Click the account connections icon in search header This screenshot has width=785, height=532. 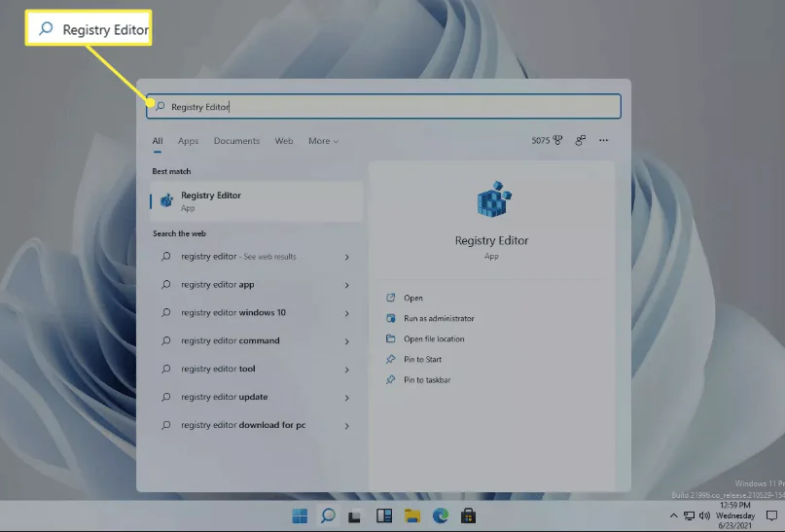click(x=581, y=141)
